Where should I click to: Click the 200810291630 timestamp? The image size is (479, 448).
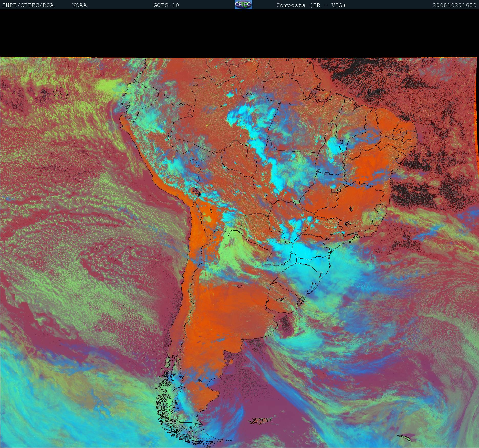coord(454,5)
